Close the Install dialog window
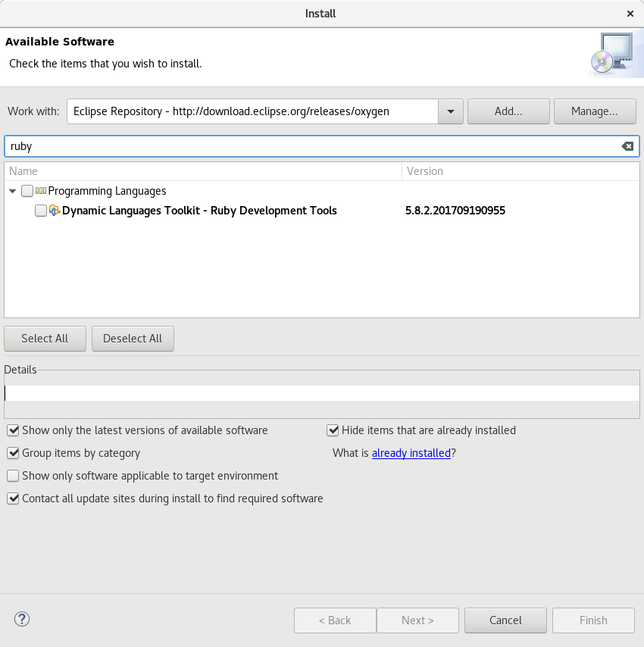This screenshot has width=644, height=647. pos(630,14)
